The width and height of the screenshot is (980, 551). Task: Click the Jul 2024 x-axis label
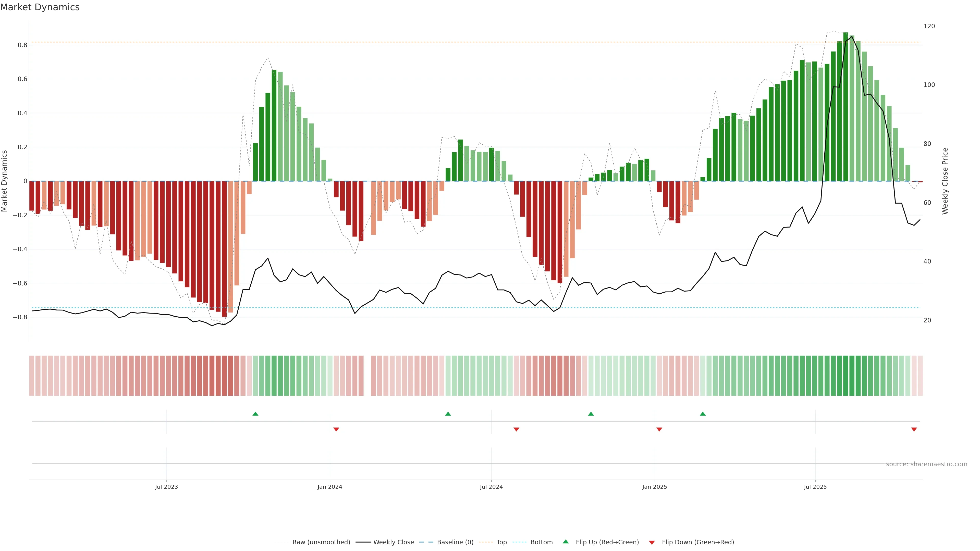tap(491, 487)
